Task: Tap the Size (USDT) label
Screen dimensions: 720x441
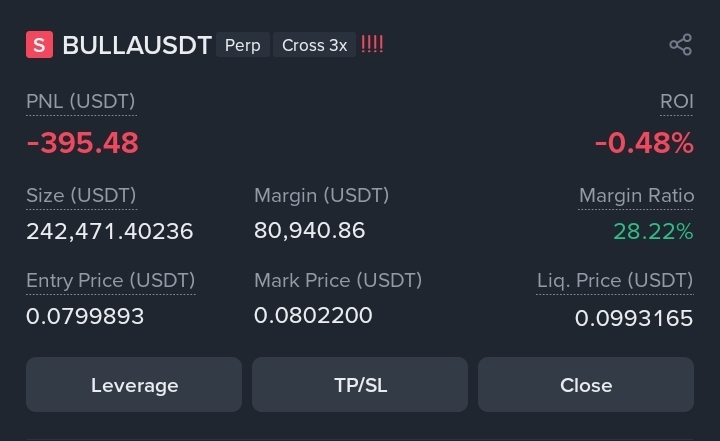Action: pyautogui.click(x=81, y=196)
